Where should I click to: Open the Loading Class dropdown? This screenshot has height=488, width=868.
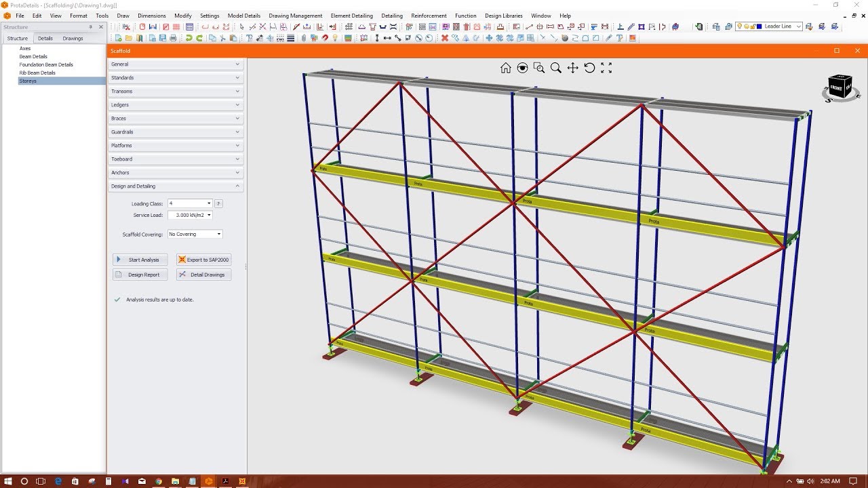tap(190, 203)
